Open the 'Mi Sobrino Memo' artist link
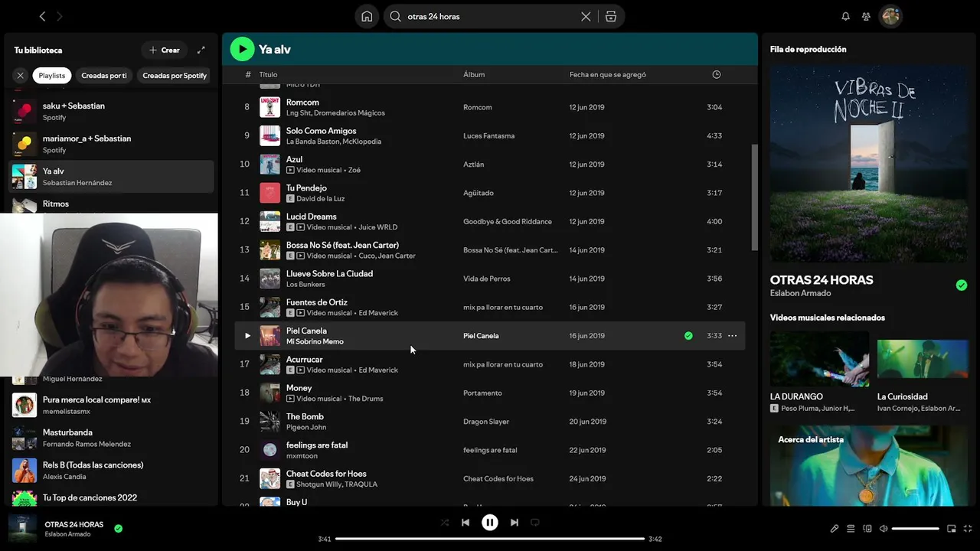The height and width of the screenshot is (551, 980). 315,341
